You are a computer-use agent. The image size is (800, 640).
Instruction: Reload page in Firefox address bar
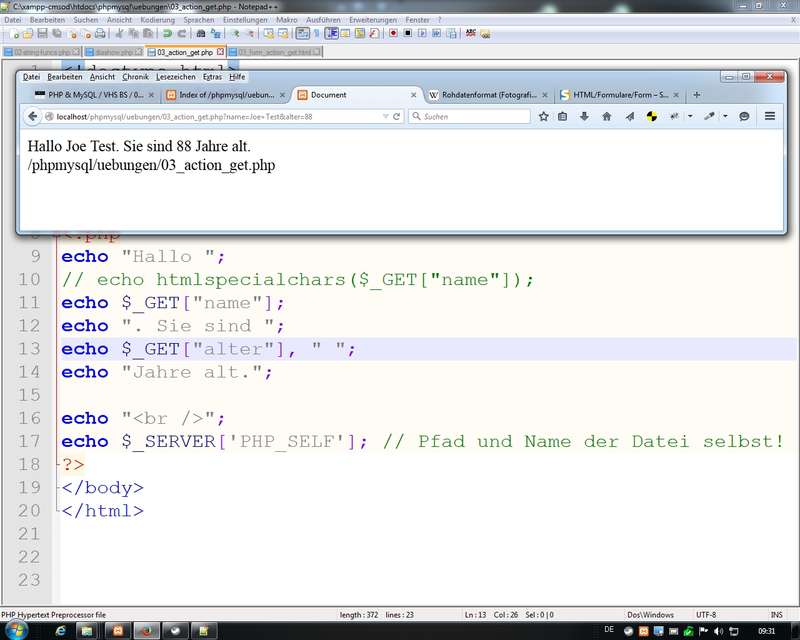(397, 117)
